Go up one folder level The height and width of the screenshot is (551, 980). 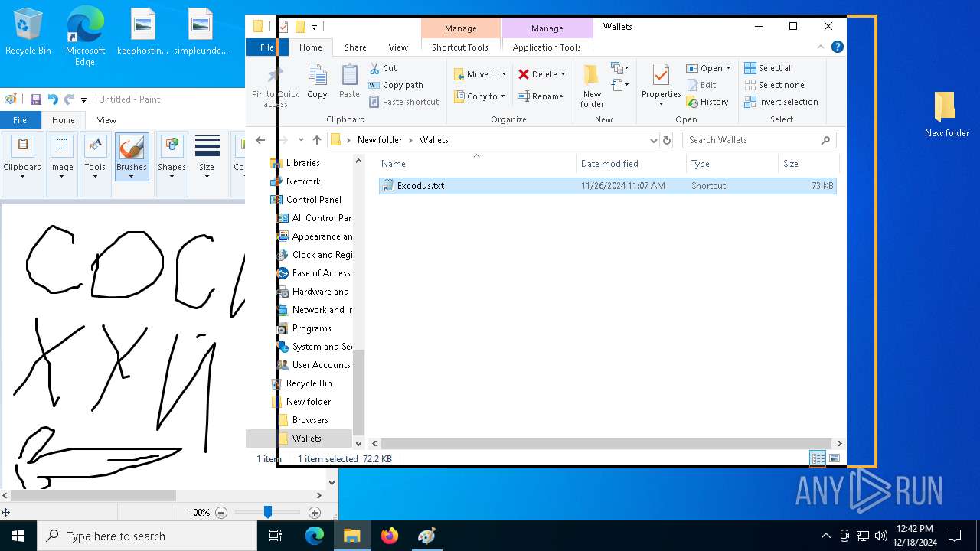click(x=317, y=140)
